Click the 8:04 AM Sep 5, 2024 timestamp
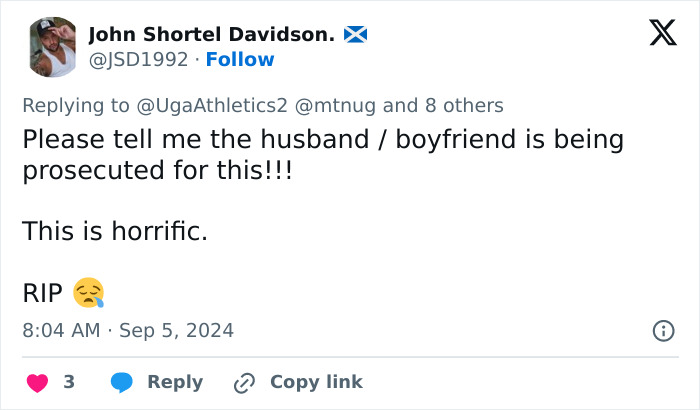Viewport: 700px width, 410px height. pos(128,329)
